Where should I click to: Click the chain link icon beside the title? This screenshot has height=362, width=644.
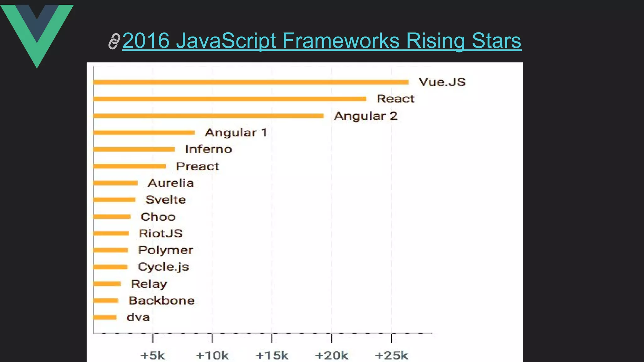pyautogui.click(x=114, y=41)
